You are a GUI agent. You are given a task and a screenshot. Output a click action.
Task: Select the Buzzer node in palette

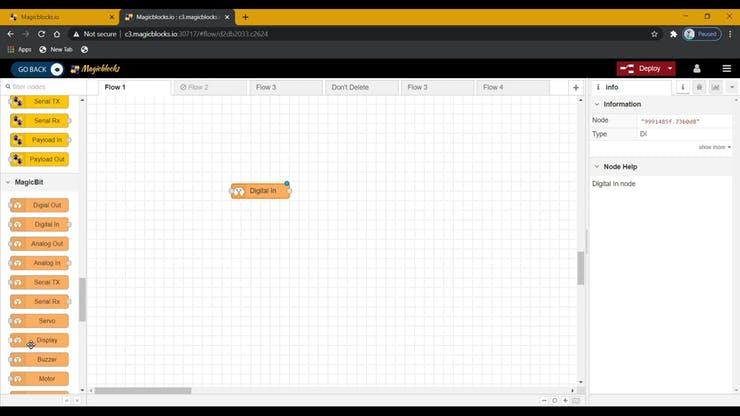click(40, 359)
